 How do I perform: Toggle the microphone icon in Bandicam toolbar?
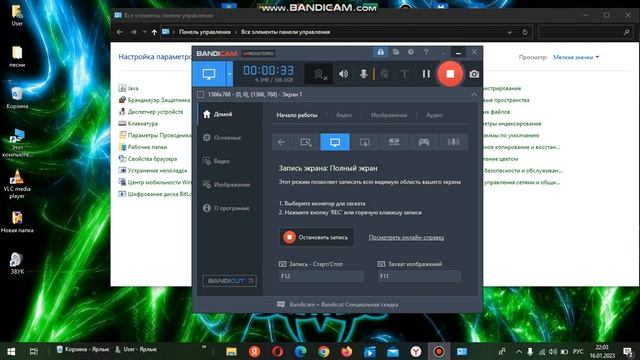363,74
